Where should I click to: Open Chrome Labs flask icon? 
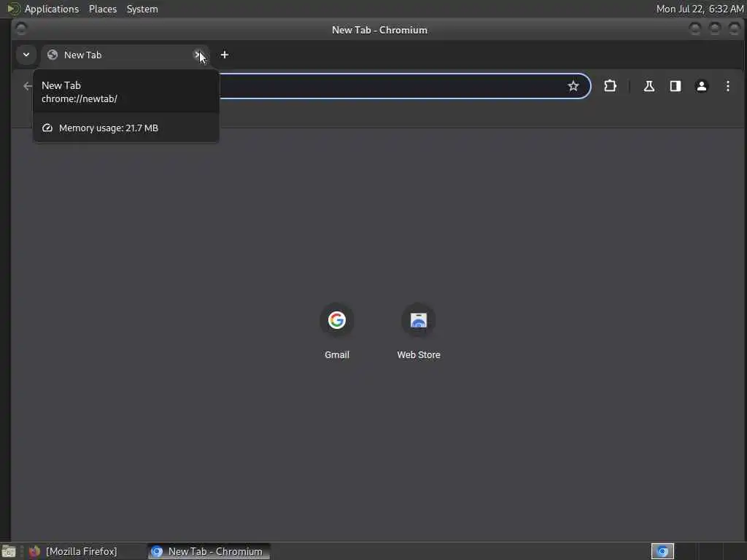coord(649,86)
